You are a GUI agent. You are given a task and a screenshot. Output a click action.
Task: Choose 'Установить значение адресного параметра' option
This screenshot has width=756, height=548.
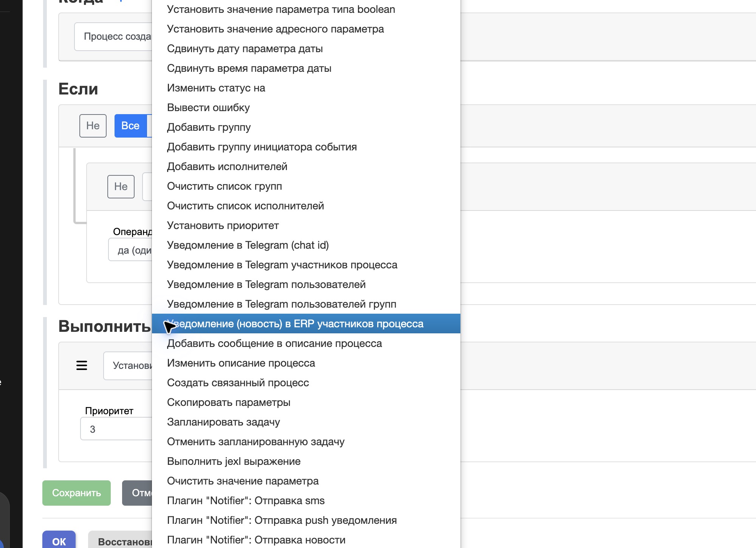point(306,29)
